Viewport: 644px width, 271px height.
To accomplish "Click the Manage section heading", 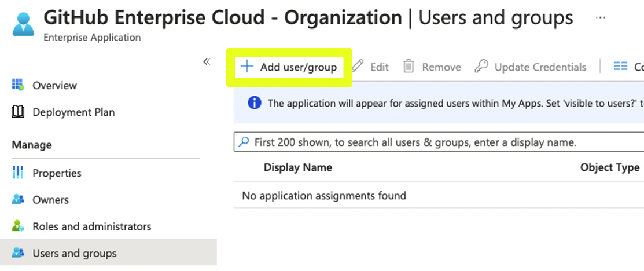I will pyautogui.click(x=32, y=145).
